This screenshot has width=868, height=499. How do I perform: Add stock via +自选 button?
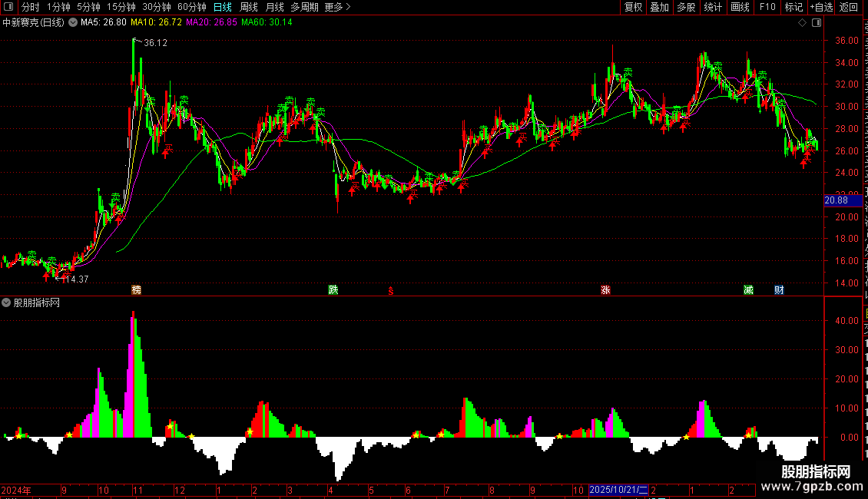click(821, 7)
